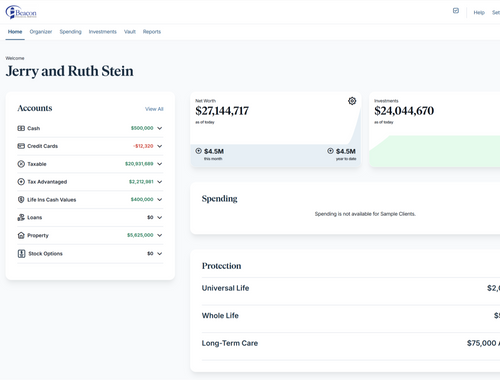Screen dimensions: 500x380
Task: Click the Spending section heading
Action: point(220,199)
